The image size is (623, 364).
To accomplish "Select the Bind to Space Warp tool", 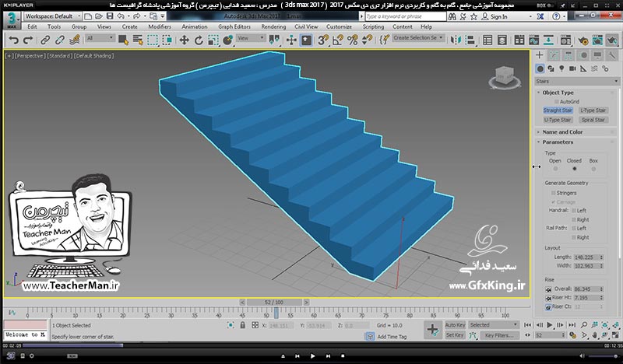I will (x=75, y=40).
